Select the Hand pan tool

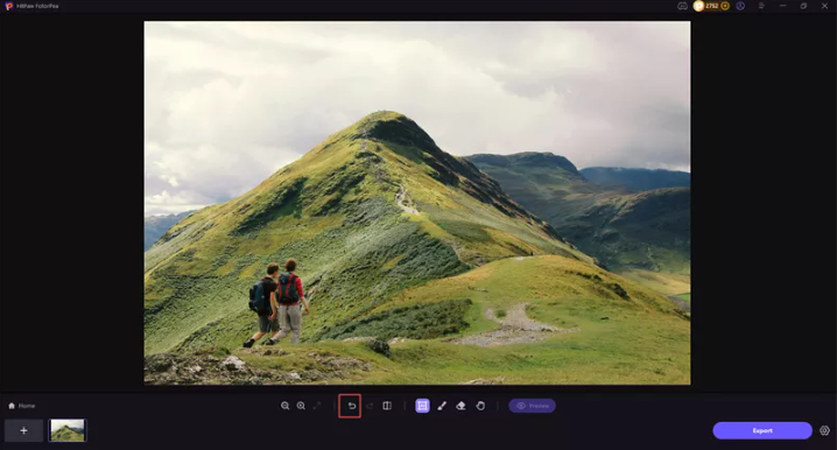coord(480,406)
